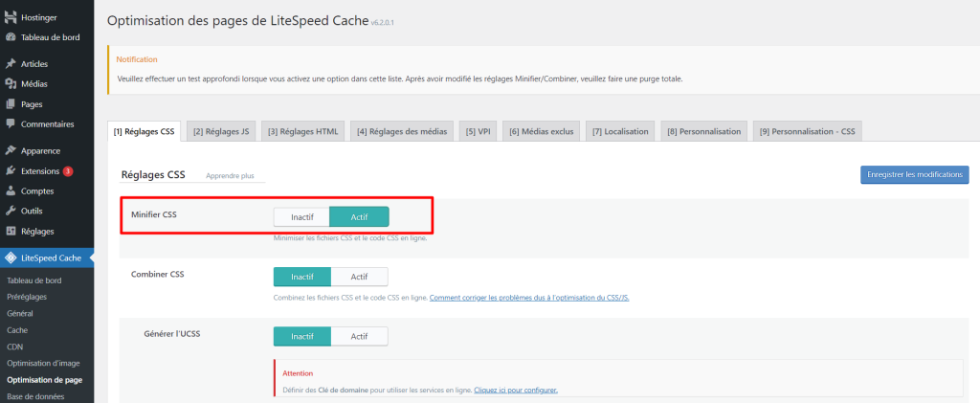The width and height of the screenshot is (980, 403).
Task: Set Minifier CSS to Inactif
Action: [x=301, y=217]
